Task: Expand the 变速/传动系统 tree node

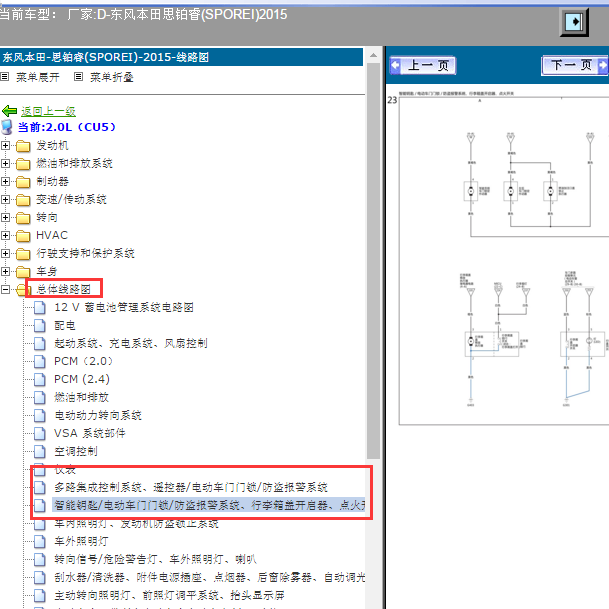Action: 5,200
